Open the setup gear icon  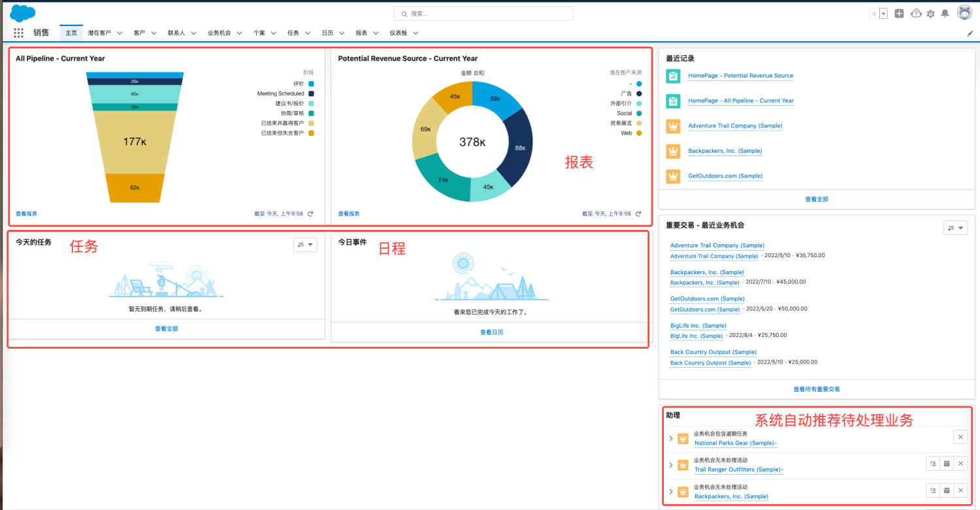pos(930,14)
